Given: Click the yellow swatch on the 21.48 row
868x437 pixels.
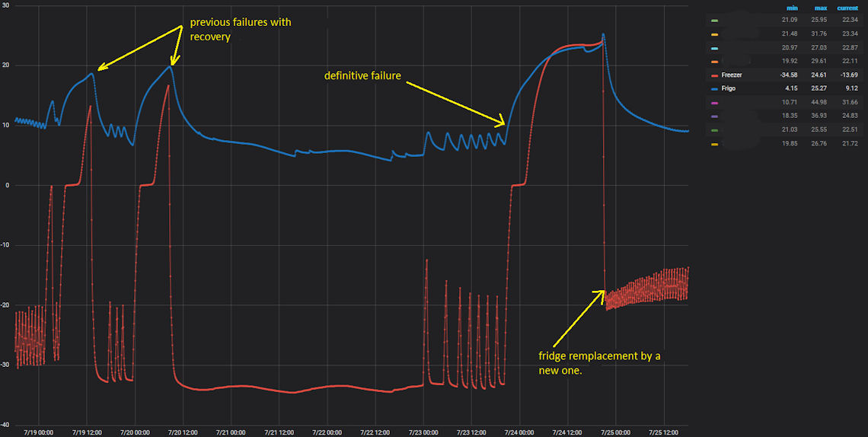Looking at the screenshot, I should [714, 34].
